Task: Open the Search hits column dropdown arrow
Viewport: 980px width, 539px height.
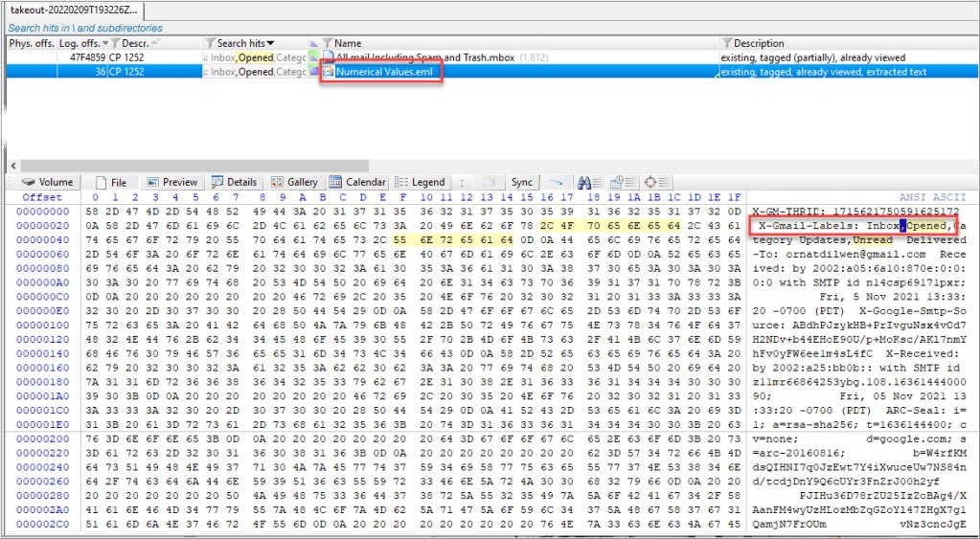Action: [x=271, y=43]
